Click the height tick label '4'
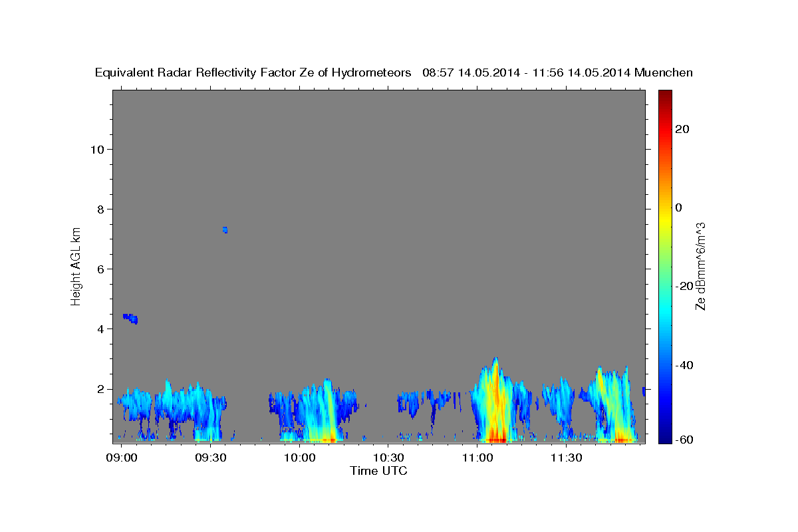 pos(100,329)
